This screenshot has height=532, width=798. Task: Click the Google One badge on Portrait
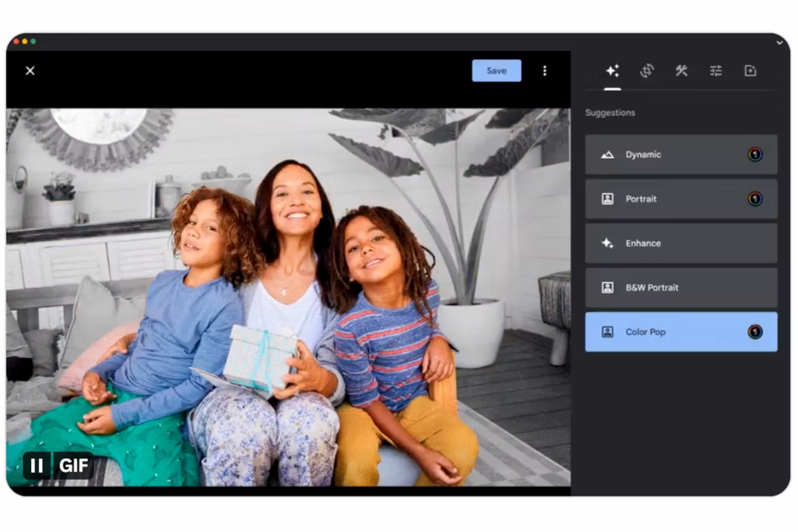point(755,199)
